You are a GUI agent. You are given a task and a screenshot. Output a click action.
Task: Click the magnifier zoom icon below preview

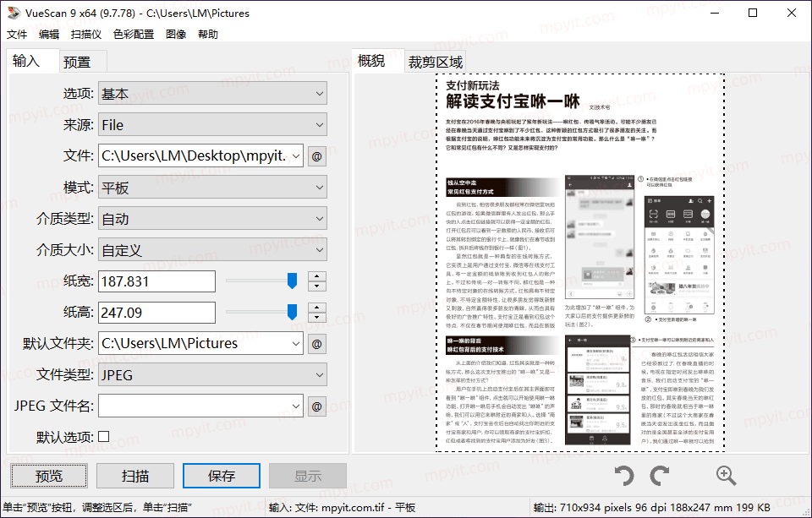726,475
